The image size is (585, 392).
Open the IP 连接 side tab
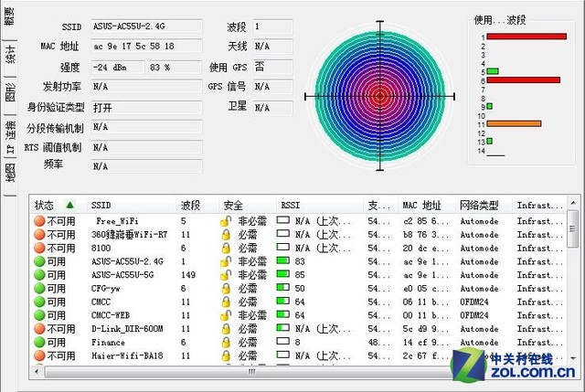(x=10, y=136)
